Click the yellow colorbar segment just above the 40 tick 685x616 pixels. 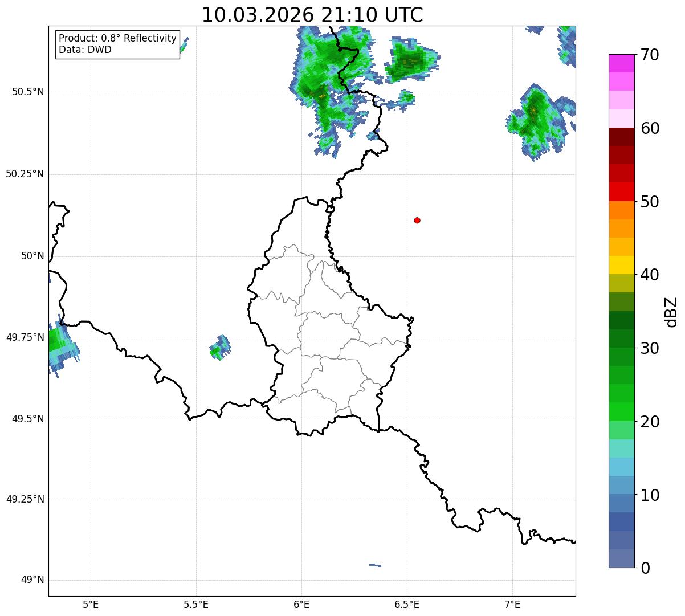(x=622, y=265)
